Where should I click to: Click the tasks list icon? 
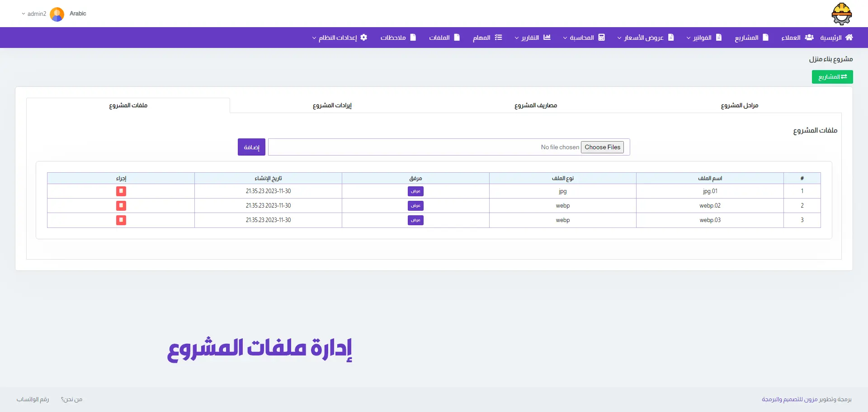(498, 38)
